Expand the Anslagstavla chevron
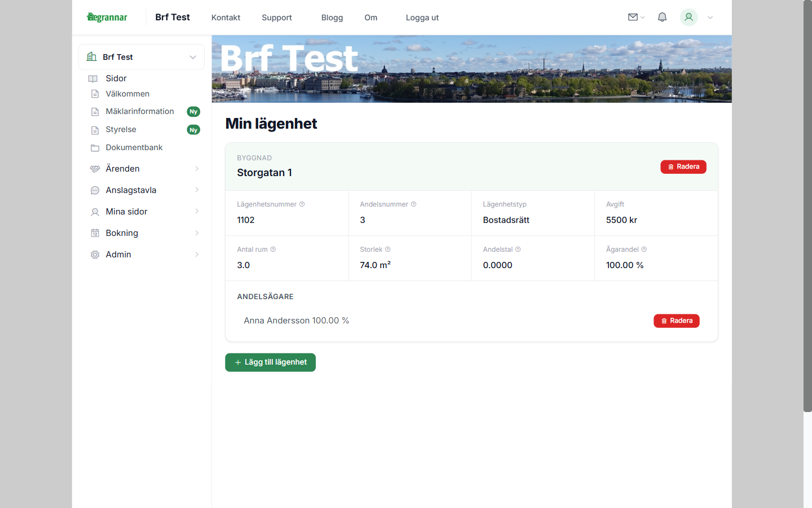The height and width of the screenshot is (508, 812). tap(197, 190)
